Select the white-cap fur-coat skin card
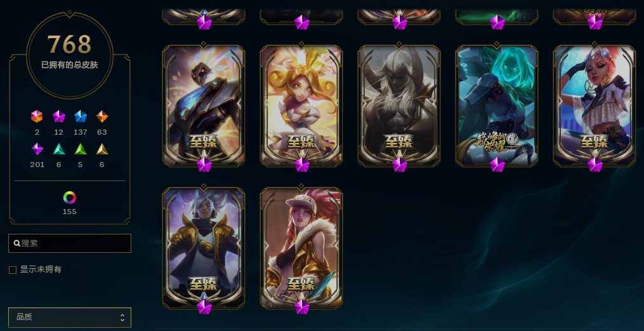644x331 pixels. point(301,249)
